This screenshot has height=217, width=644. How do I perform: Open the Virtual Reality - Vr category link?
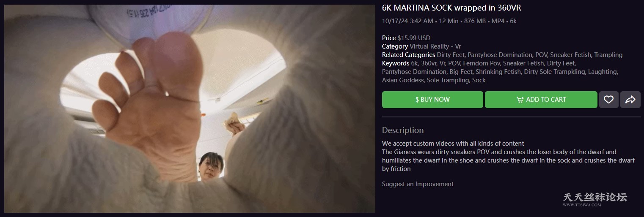tap(435, 46)
